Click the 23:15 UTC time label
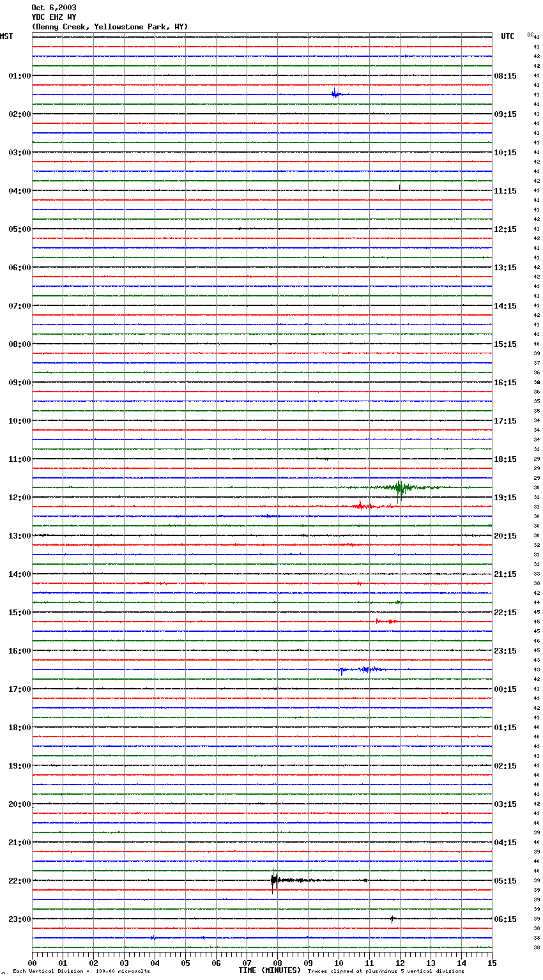Viewport: 543px width, 980px height. pyautogui.click(x=505, y=651)
